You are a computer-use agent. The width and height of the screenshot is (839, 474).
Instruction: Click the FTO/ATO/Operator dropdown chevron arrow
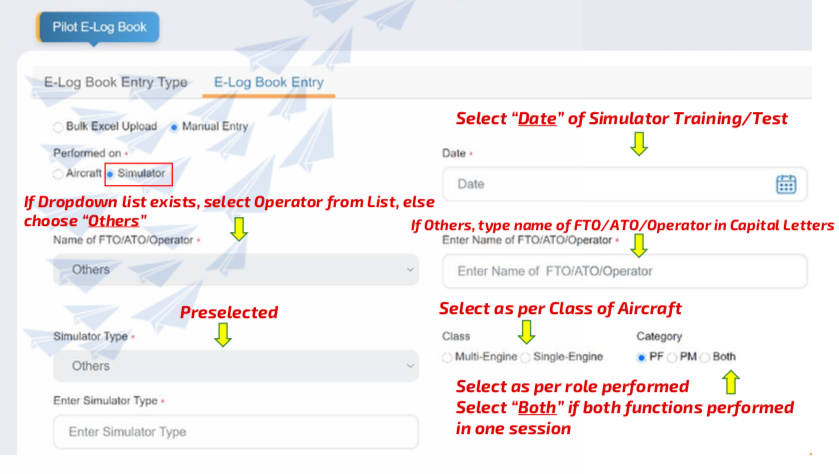[410, 270]
